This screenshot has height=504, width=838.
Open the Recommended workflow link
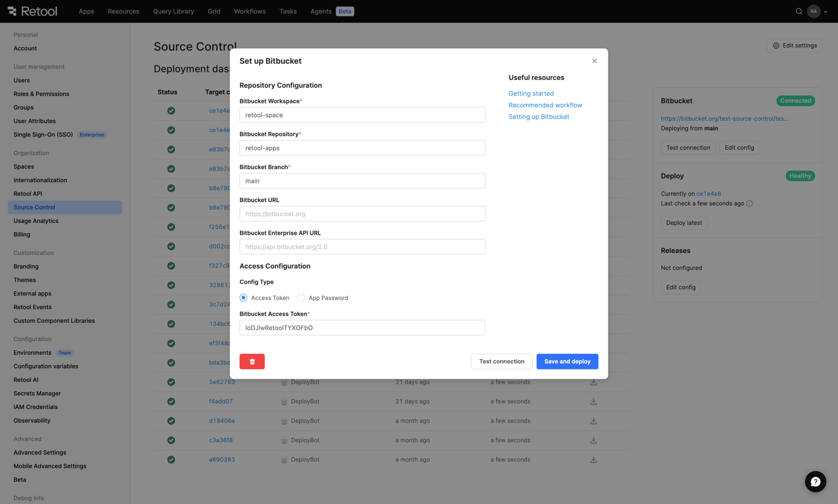[x=545, y=105]
